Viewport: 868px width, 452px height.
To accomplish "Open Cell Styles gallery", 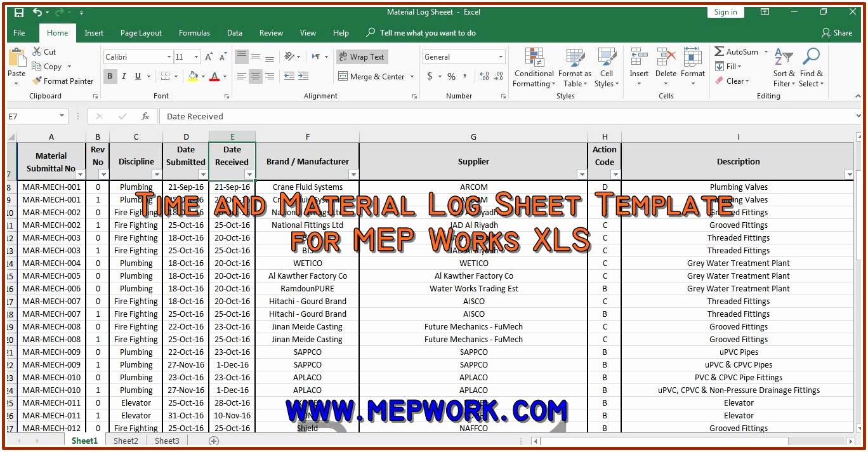I will point(607,67).
